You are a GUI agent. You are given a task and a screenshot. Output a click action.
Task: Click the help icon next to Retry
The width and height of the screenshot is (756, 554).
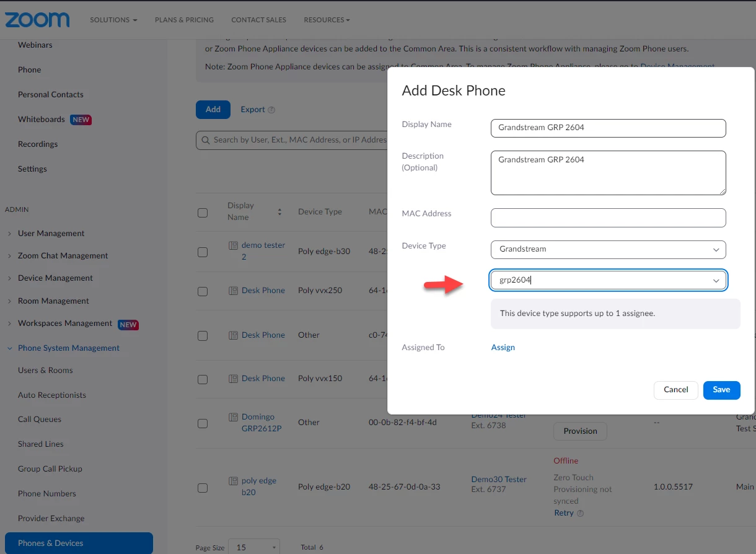581,513
